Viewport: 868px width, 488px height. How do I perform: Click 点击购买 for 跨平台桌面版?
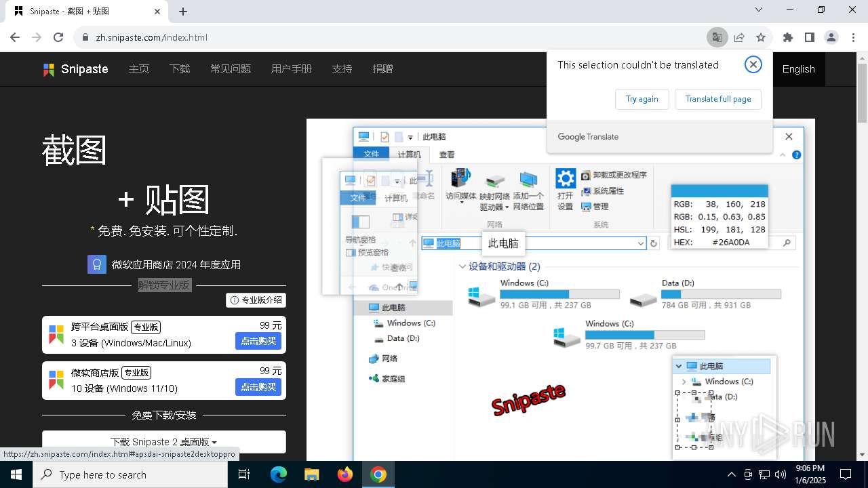click(258, 341)
